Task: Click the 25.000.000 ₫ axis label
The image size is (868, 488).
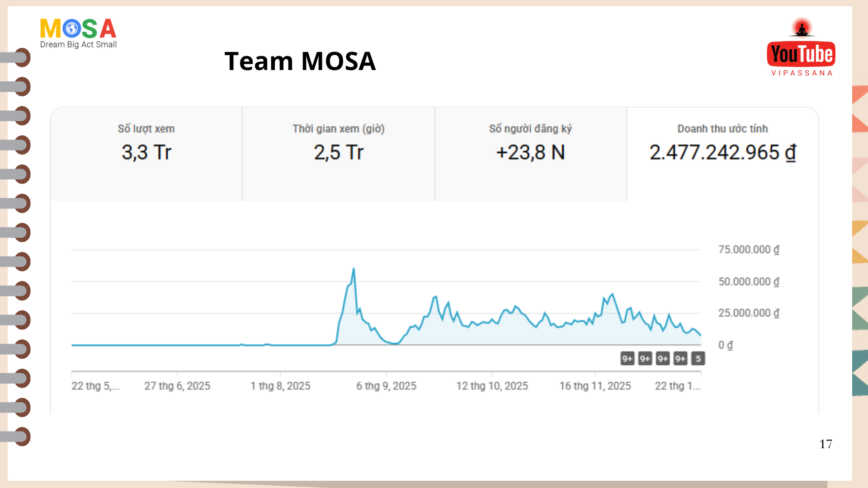Action: 749,313
